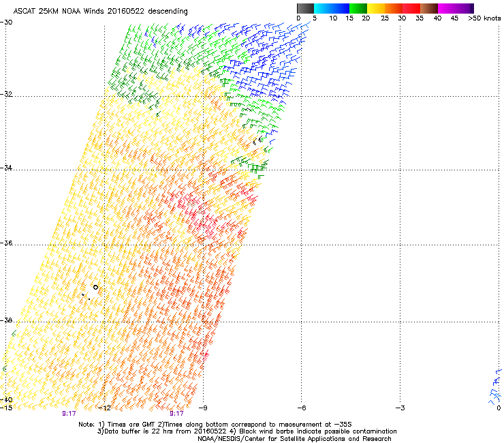Choose the brown 35–40 knots color bar segment
Image resolution: width=504 pixels, height=443 pixels.
(429, 8)
